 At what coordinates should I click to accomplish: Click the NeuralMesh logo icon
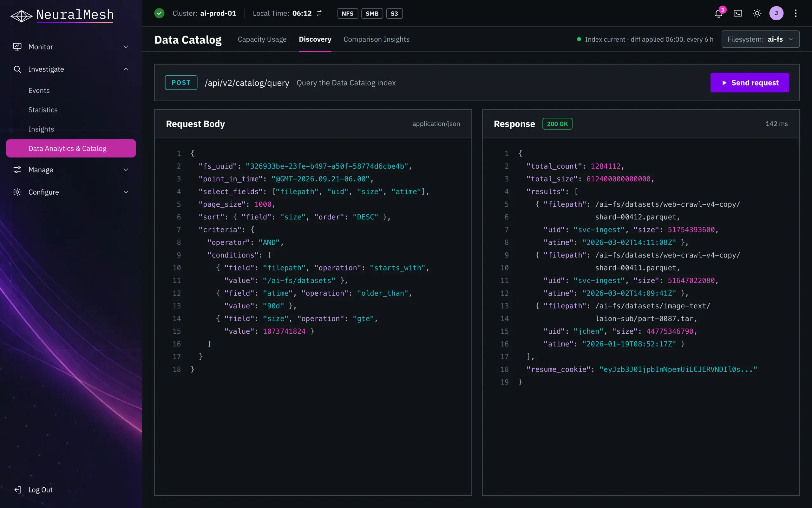(21, 16)
